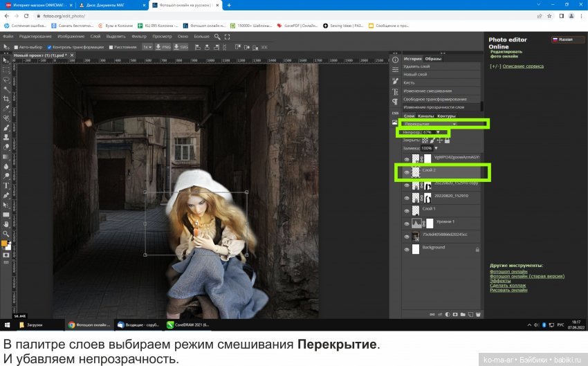Open the Перекрытие blend mode dropdown

pos(430,124)
